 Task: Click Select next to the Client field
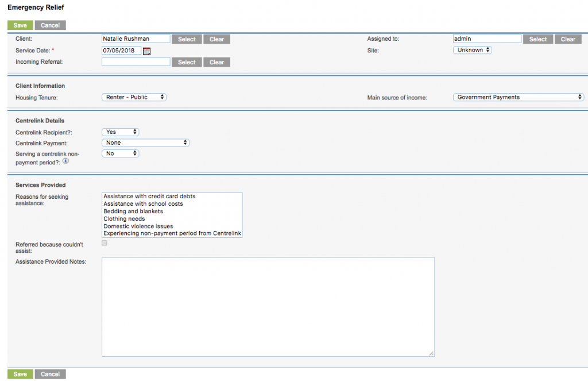pyautogui.click(x=187, y=39)
